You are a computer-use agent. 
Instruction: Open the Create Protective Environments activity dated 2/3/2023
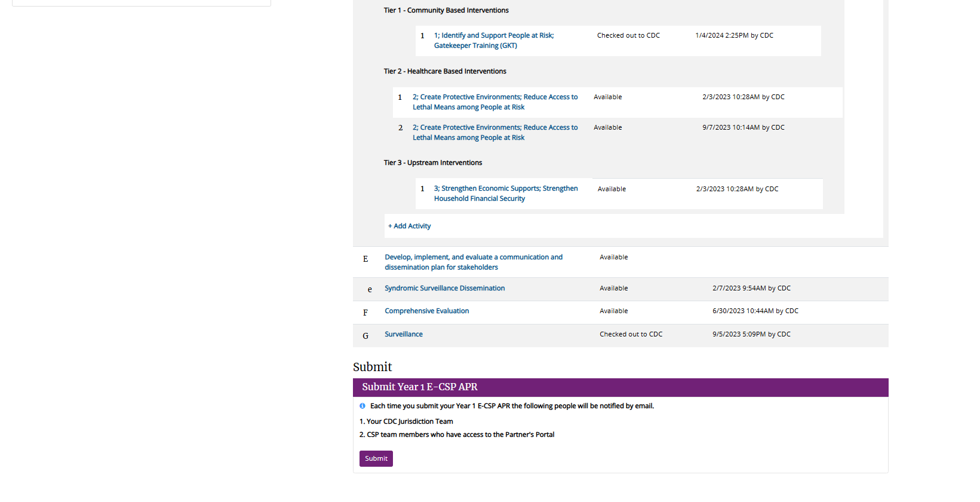[494, 102]
